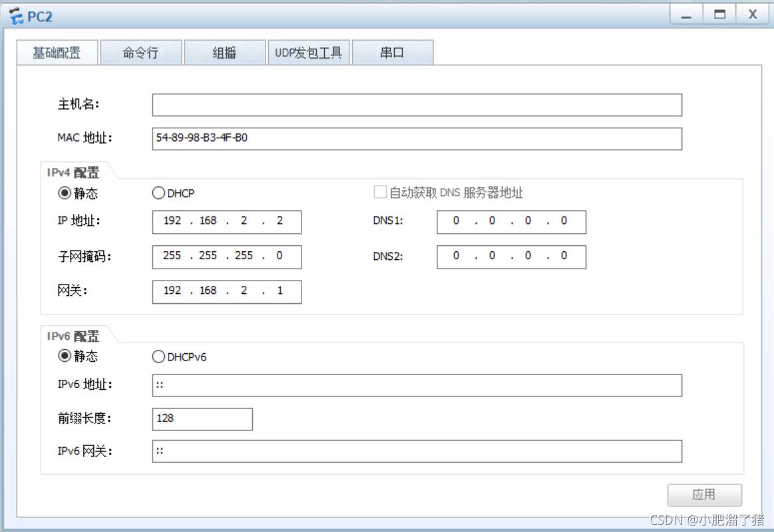
Task: Click the IPv4 网关 label
Action: (72, 291)
